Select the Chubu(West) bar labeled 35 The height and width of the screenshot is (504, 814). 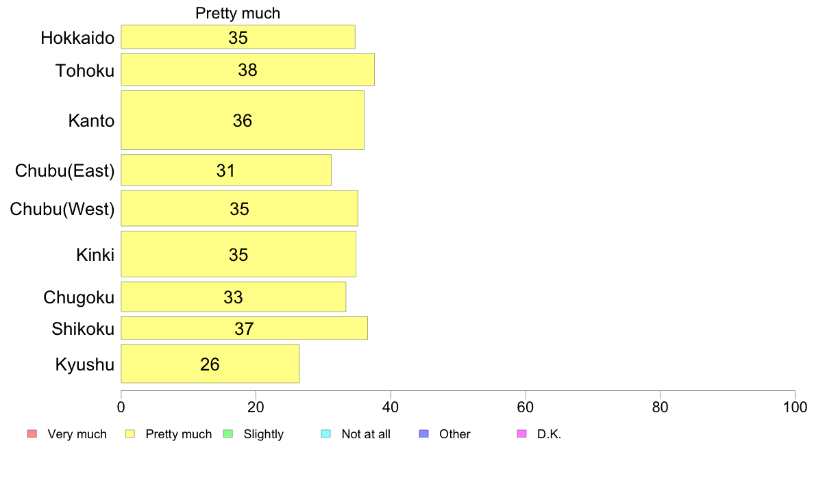pos(239,209)
